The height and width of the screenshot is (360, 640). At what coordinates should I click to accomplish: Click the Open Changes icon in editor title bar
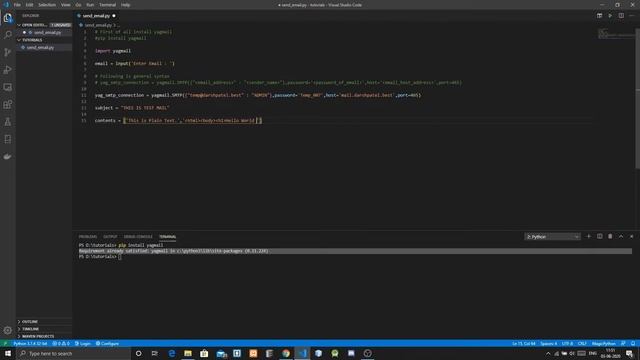[599, 16]
